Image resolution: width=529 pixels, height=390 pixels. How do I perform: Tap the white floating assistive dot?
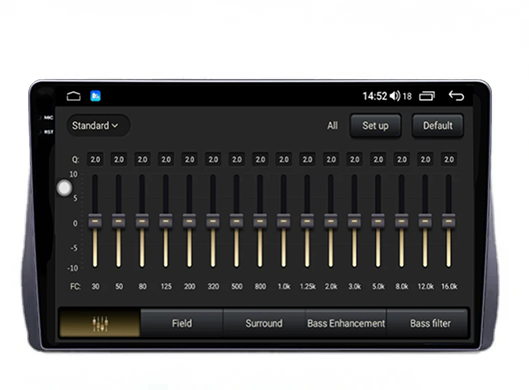point(64,188)
